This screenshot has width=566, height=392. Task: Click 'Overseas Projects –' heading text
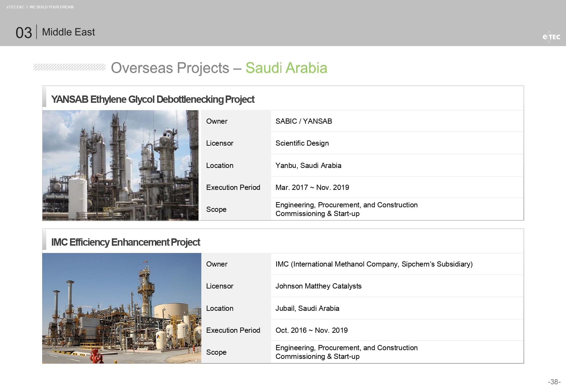[176, 68]
